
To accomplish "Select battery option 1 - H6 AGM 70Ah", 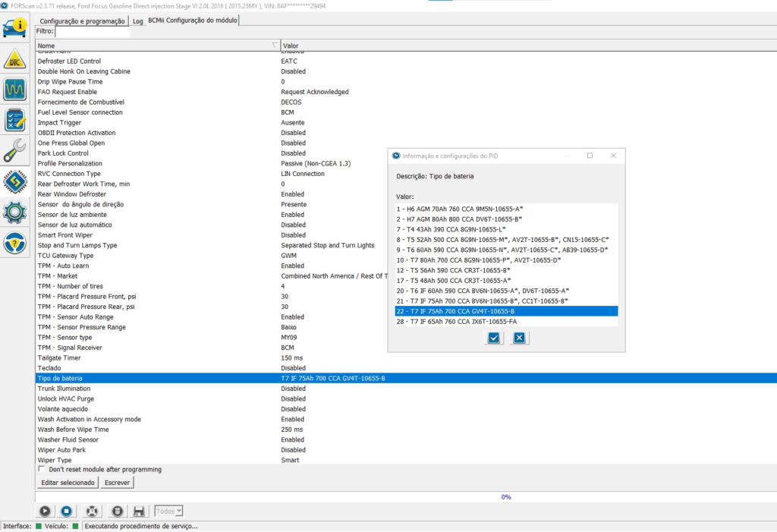I will pos(506,209).
